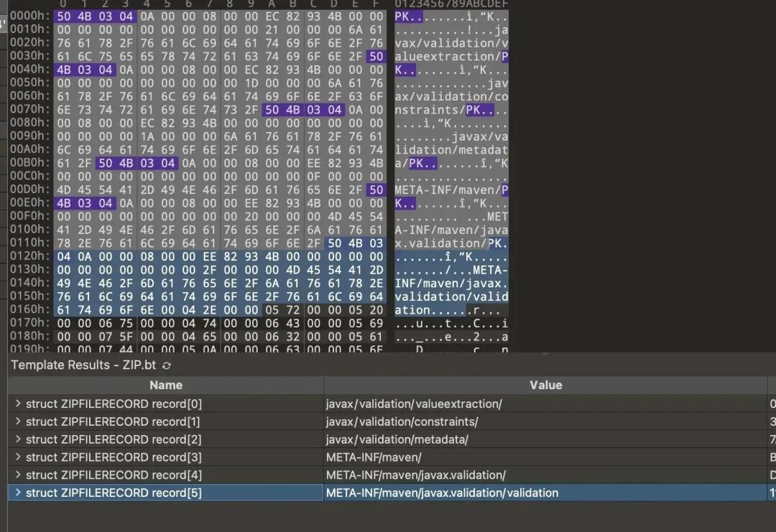
Task: Click the first hex byte 50 at 0000h
Action: click(63, 17)
